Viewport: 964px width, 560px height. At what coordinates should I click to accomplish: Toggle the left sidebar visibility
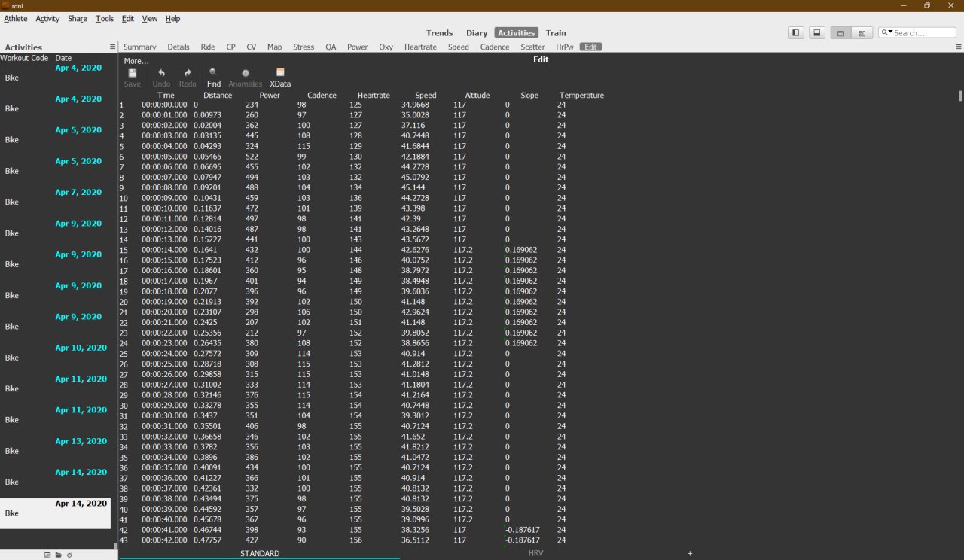(x=796, y=32)
